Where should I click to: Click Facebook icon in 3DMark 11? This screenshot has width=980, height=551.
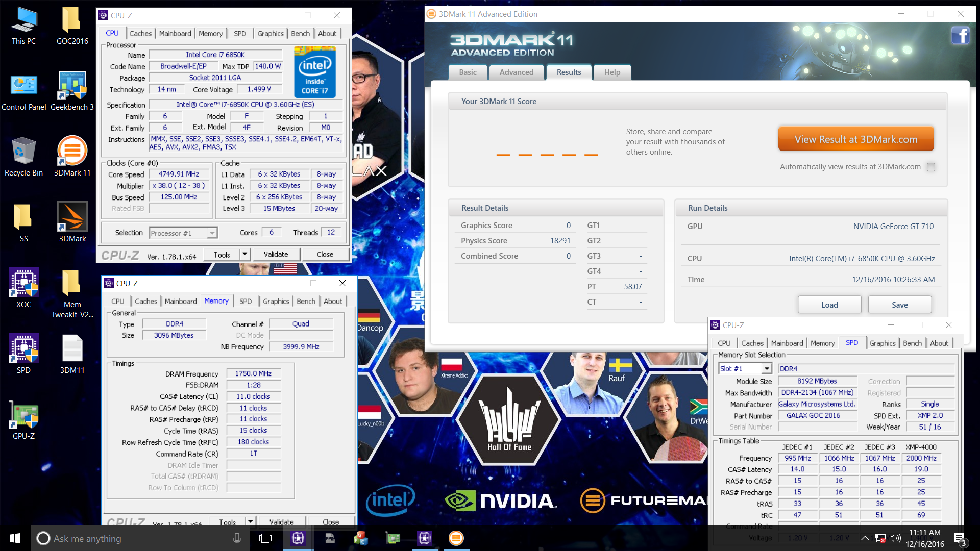point(960,36)
